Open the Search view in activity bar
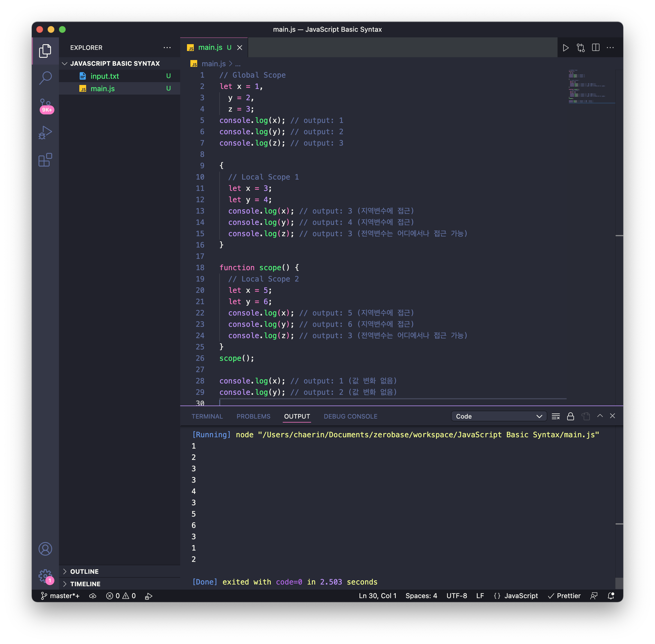The width and height of the screenshot is (655, 644). coord(45,78)
